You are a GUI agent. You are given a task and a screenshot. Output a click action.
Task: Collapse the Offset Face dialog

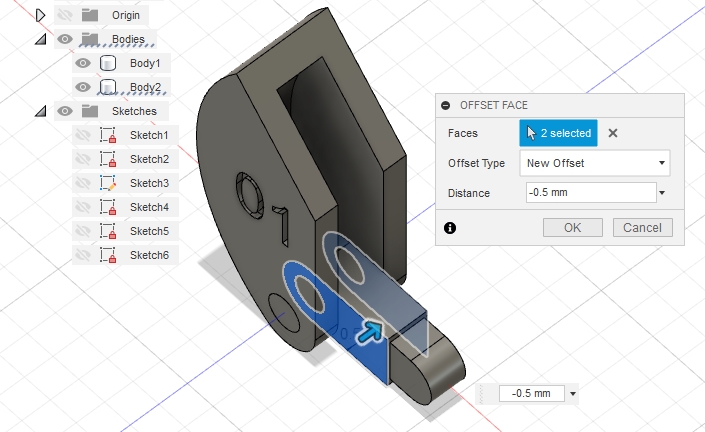click(446, 105)
